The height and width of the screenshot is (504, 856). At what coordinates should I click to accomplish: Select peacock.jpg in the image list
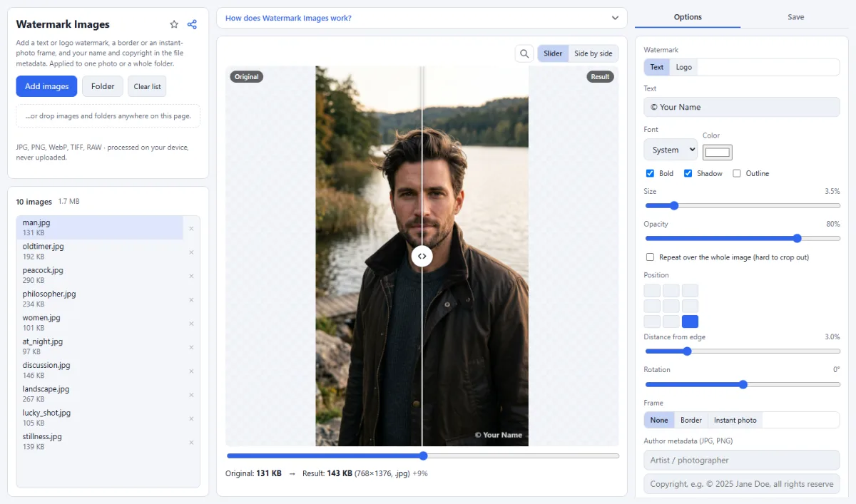tap(100, 275)
